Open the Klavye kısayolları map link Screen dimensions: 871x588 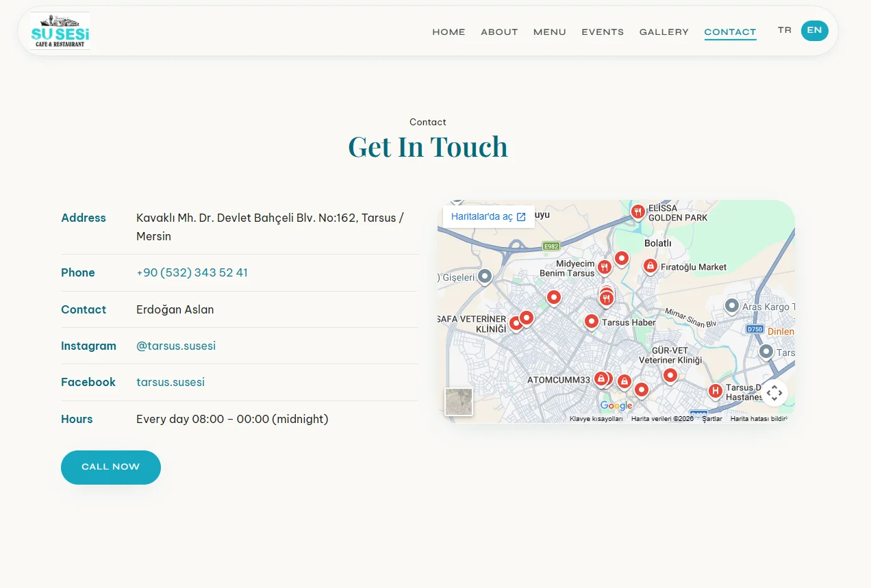[x=596, y=419]
